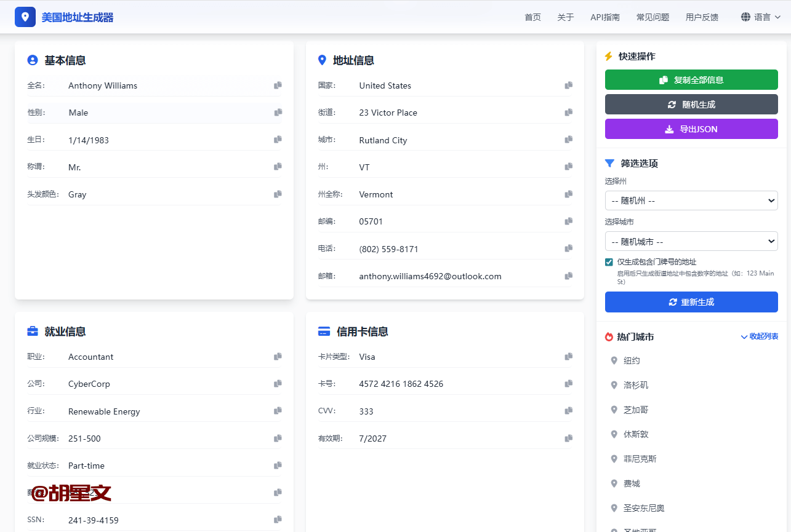Copy the ZIP code 05701
The width and height of the screenshot is (791, 532).
569,221
